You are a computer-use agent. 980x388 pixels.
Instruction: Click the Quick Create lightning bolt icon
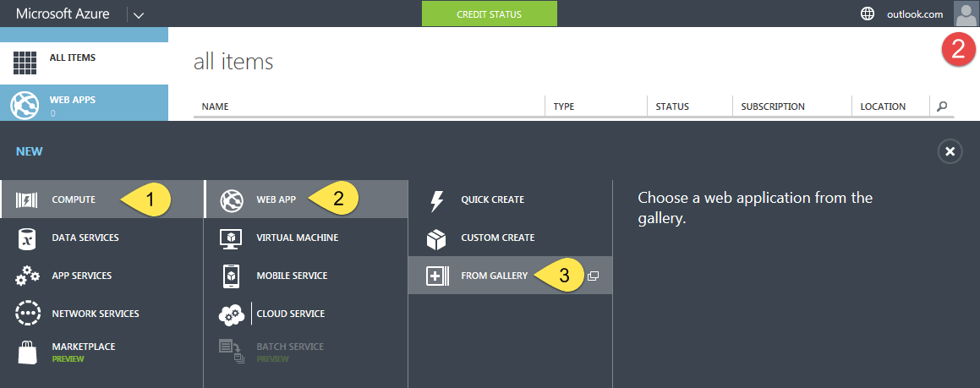point(436,200)
